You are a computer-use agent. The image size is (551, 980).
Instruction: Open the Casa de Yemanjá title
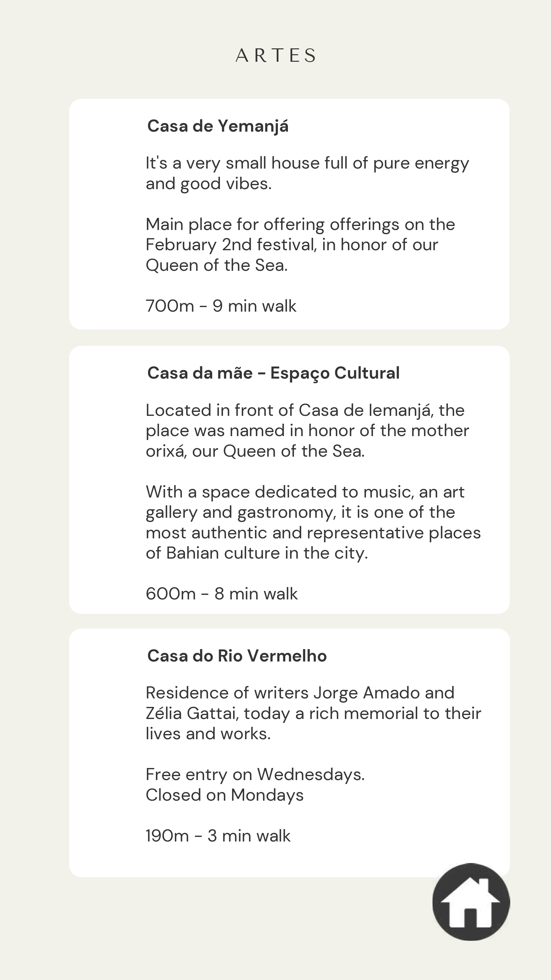pyautogui.click(x=218, y=126)
